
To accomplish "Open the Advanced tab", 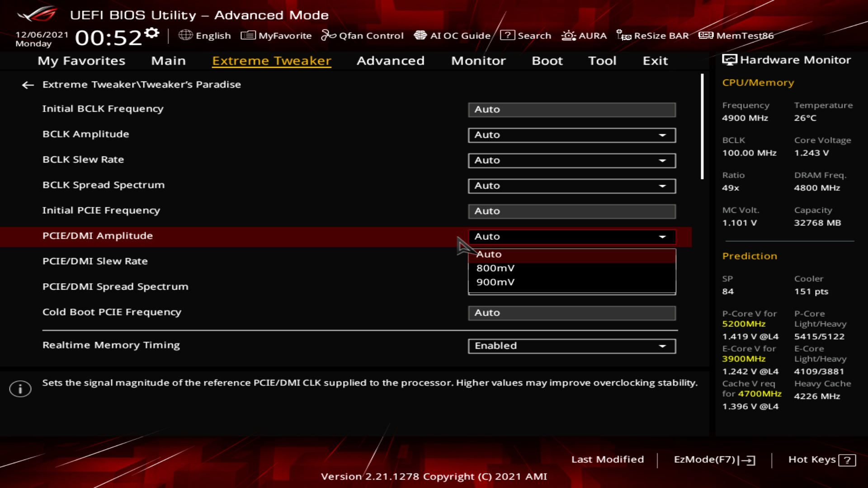I will [391, 61].
